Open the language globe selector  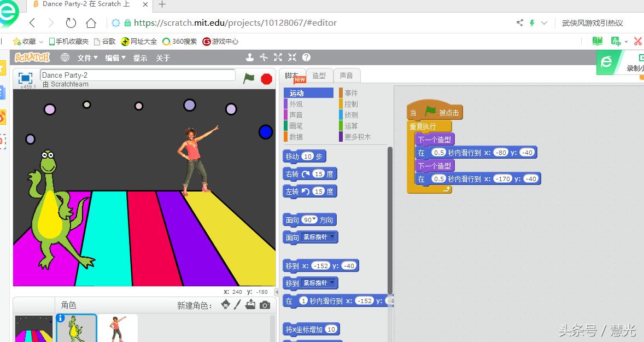[65, 57]
